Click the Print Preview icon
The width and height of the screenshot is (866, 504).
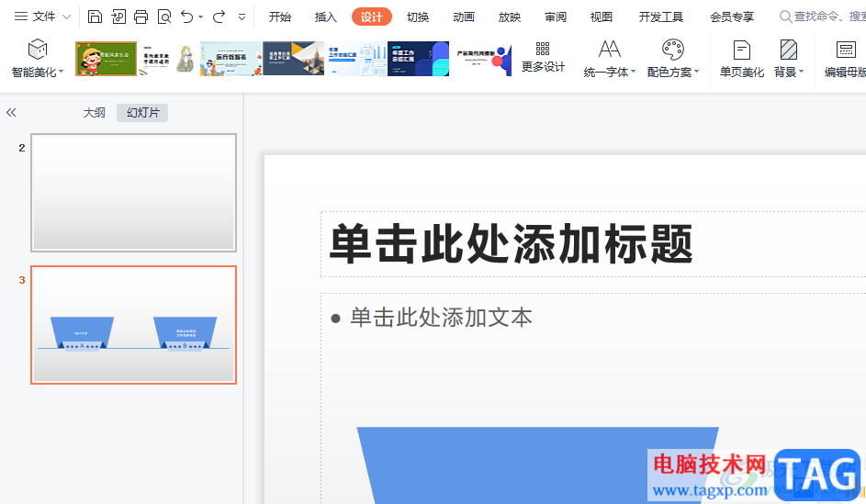[164, 17]
